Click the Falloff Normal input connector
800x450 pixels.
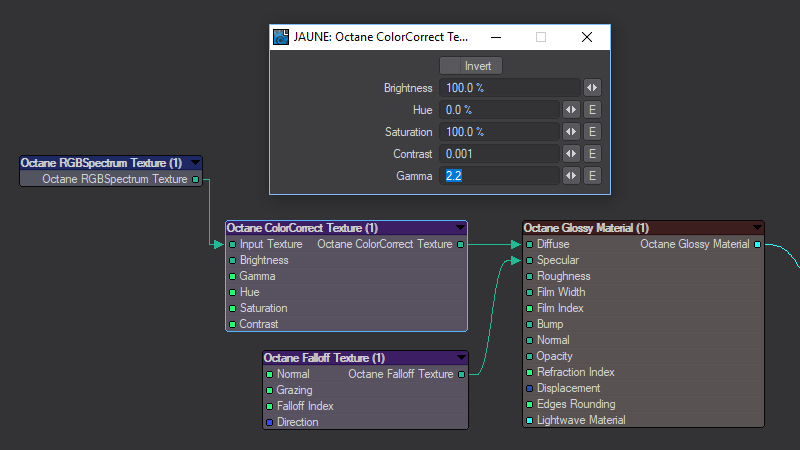point(269,374)
